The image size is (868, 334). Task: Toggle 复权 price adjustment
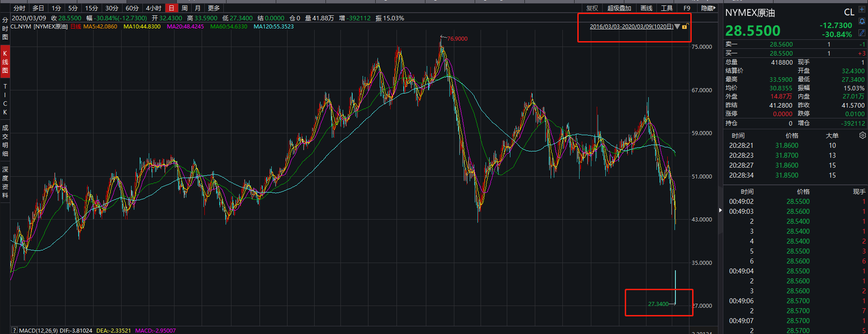pyautogui.click(x=592, y=8)
